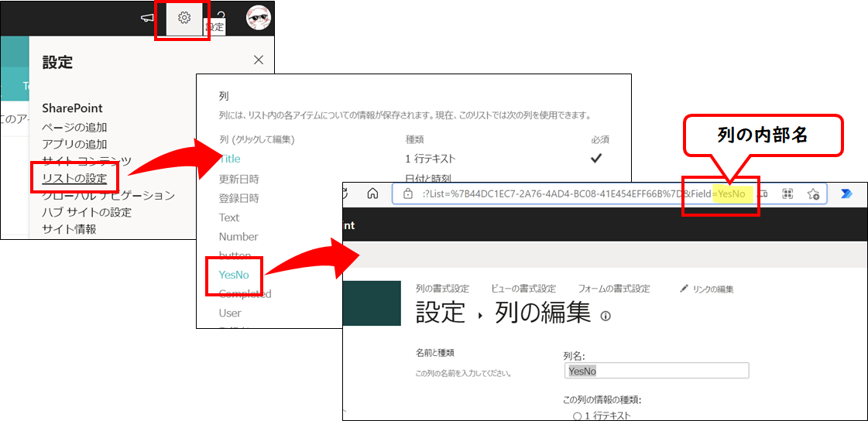This screenshot has height=421, width=868.
Task: Open the 登録日時 column
Action: 239,198
